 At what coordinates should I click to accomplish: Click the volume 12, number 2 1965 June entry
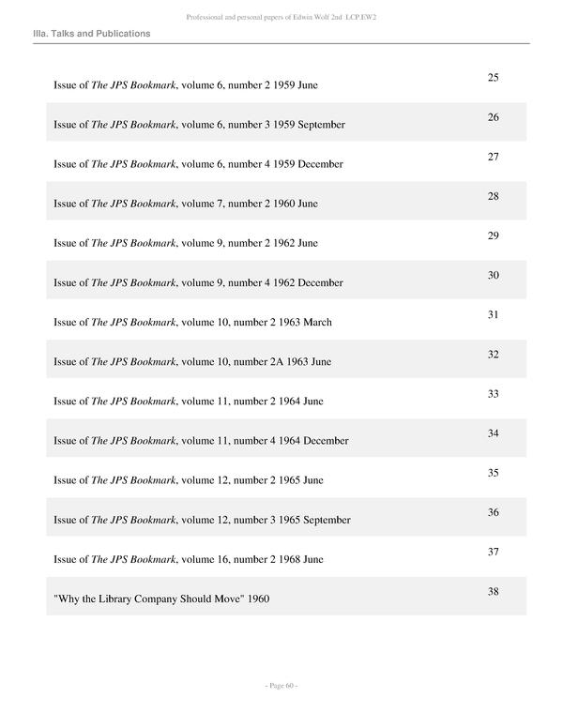(189, 479)
